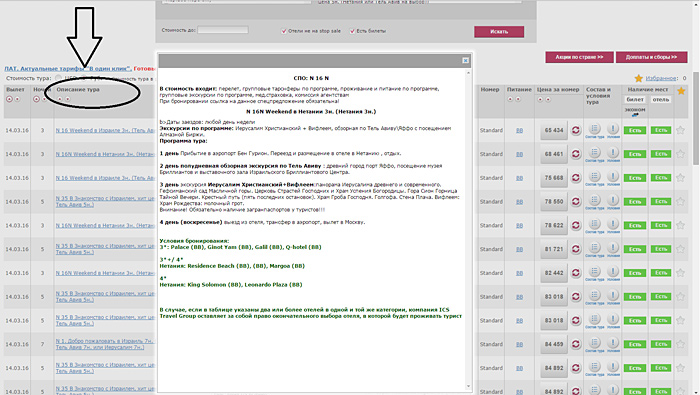
Task: Toggle Есть билеты checkbox
Action: [352, 31]
